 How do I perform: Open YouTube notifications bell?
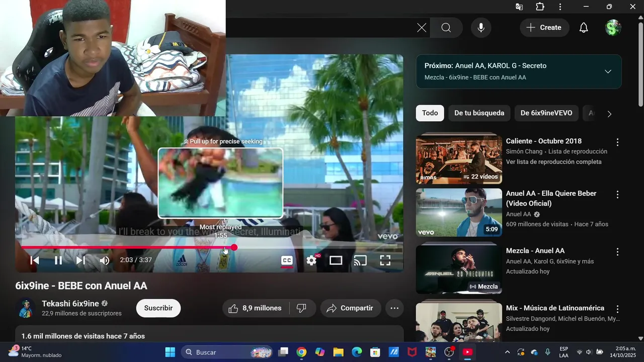click(x=584, y=28)
